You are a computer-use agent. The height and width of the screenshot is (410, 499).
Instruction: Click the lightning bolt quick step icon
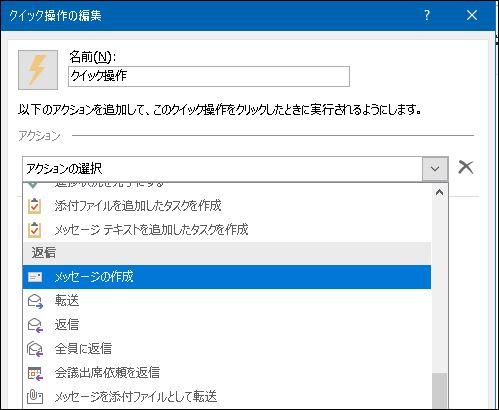pos(38,70)
